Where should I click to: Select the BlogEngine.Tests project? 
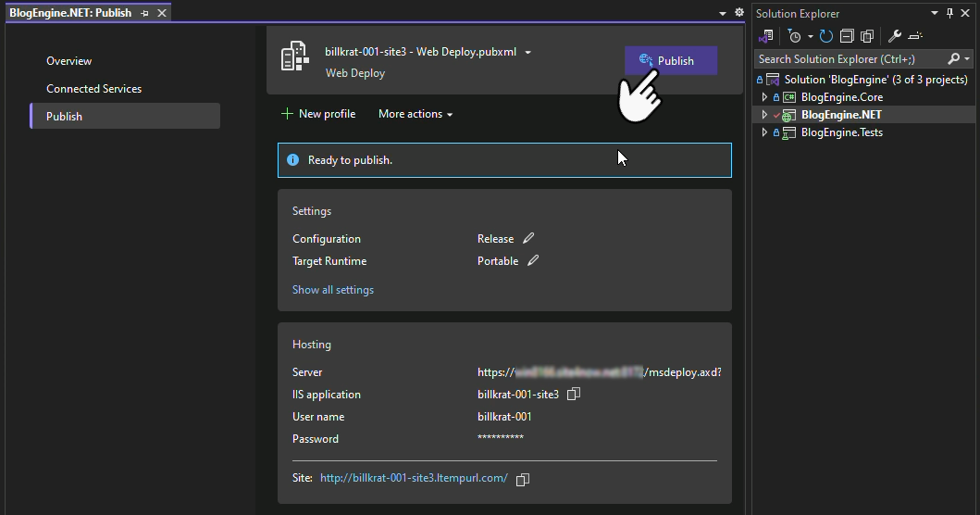[842, 132]
